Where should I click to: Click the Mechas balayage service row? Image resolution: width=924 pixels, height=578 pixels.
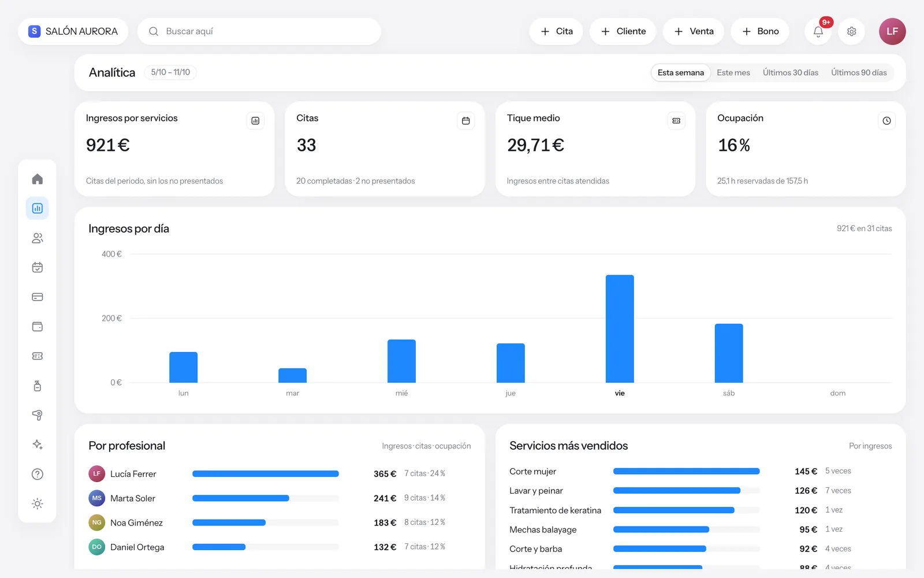[701, 529]
